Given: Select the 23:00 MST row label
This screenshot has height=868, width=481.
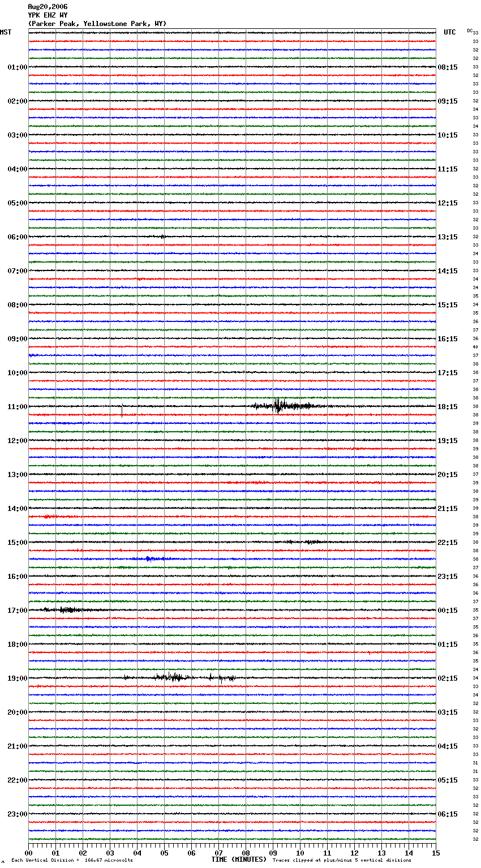Looking at the screenshot, I should 18,814.
